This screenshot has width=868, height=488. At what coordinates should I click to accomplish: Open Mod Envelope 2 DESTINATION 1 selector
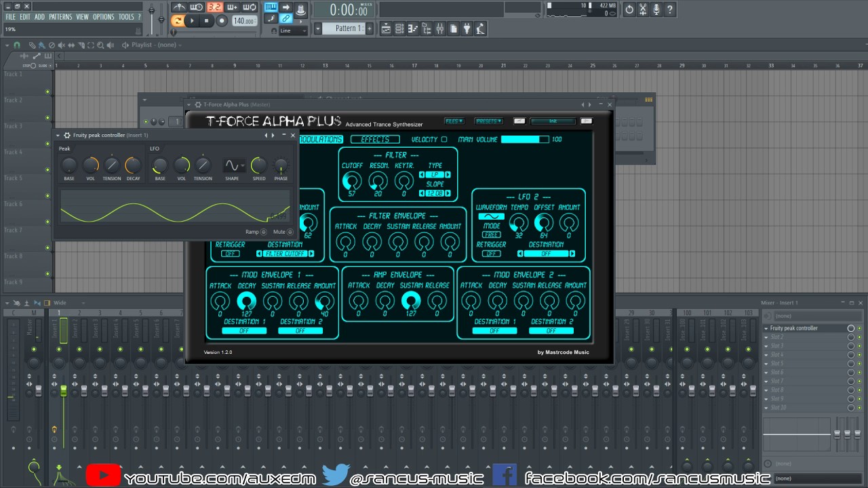495,331
